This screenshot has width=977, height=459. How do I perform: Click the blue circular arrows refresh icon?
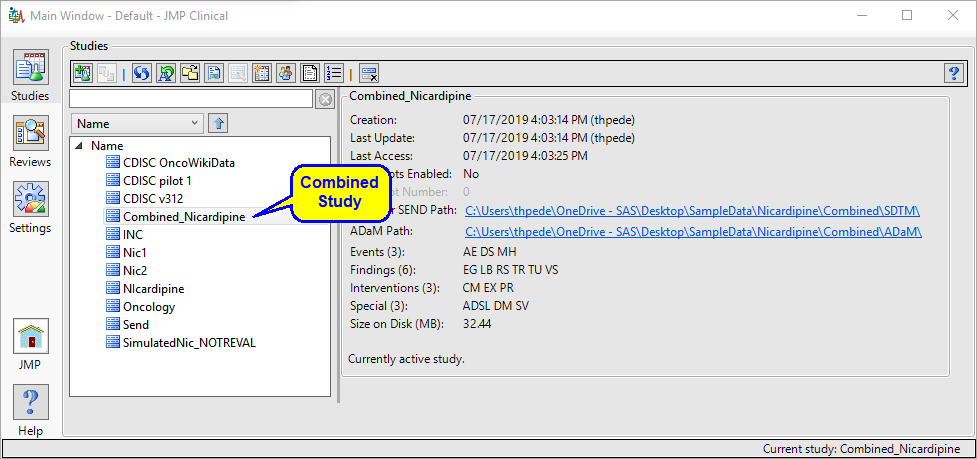pos(142,73)
